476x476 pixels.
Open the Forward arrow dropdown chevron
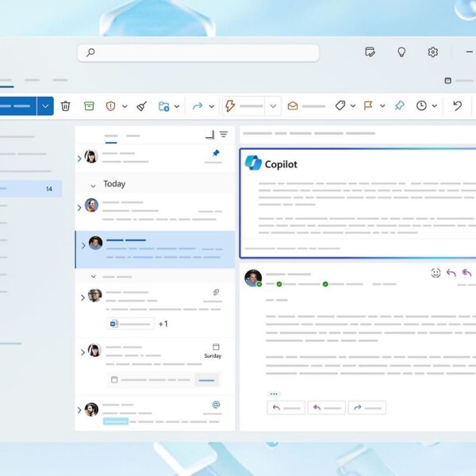(x=212, y=106)
